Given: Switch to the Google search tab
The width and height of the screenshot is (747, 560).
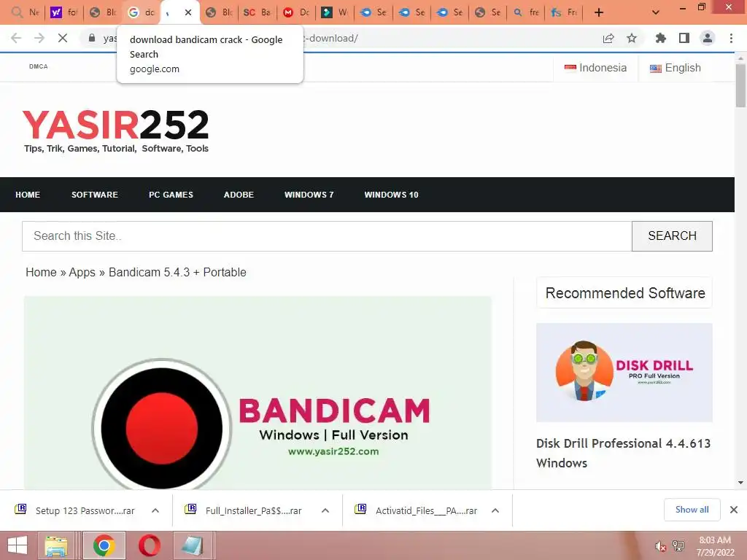Looking at the screenshot, I should coord(141,12).
